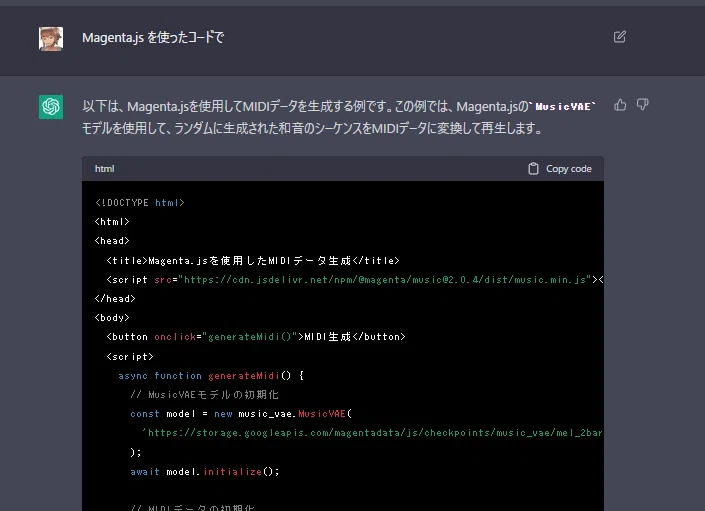705x511 pixels.
Task: Click the user message 'Magenta.js を使ったコードで'
Action: 153,37
